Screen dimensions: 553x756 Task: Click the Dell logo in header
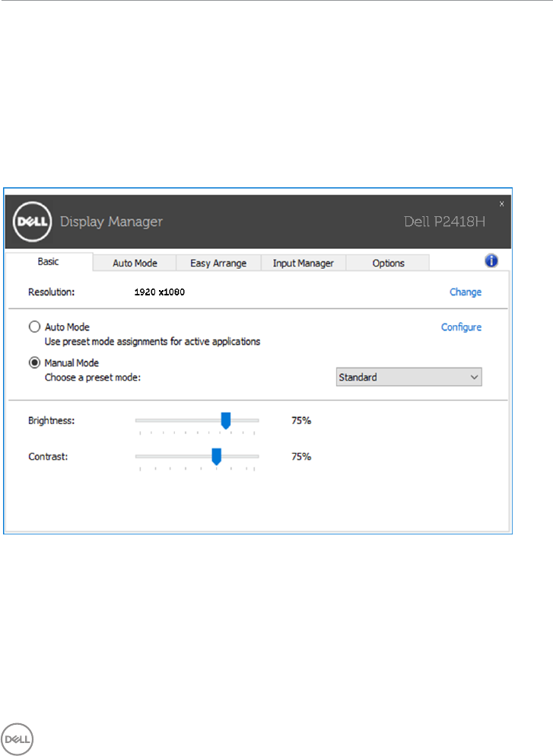coord(32,222)
